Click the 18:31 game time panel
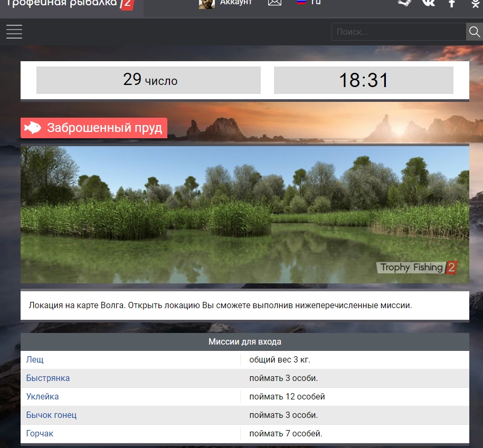 pyautogui.click(x=363, y=80)
